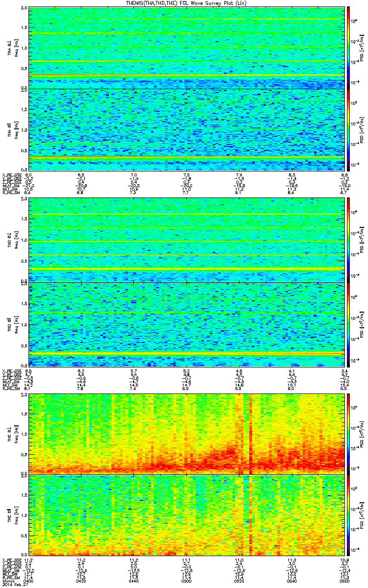Click inside the THA BL spectrogram panel

point(185,48)
